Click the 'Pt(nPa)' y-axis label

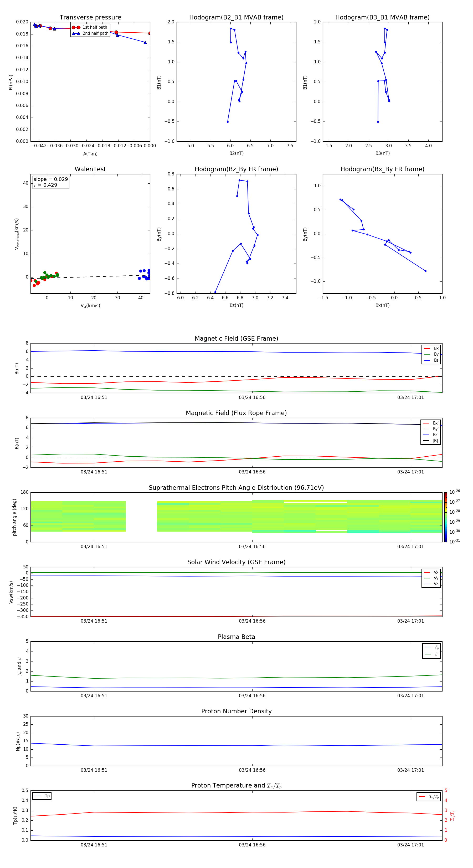point(11,82)
